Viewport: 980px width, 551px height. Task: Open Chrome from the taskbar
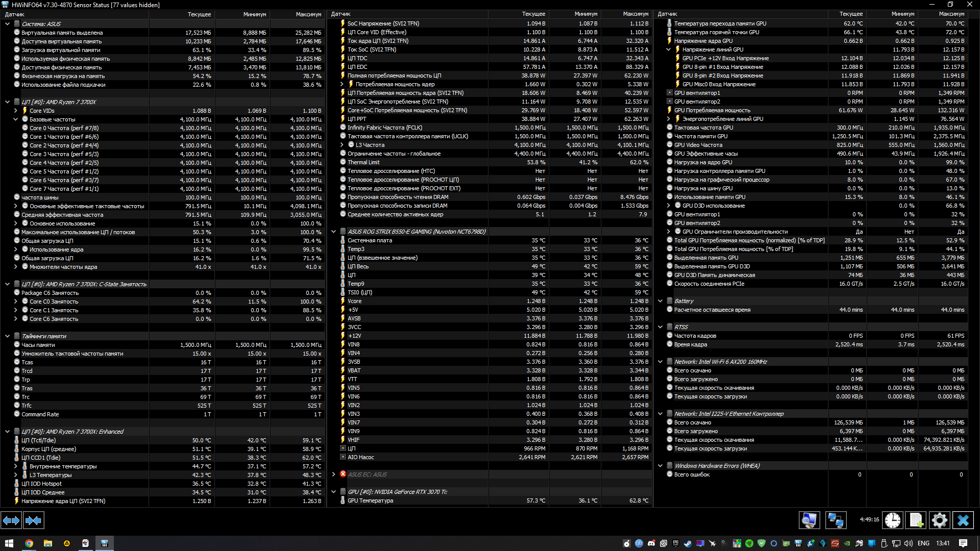click(29, 543)
